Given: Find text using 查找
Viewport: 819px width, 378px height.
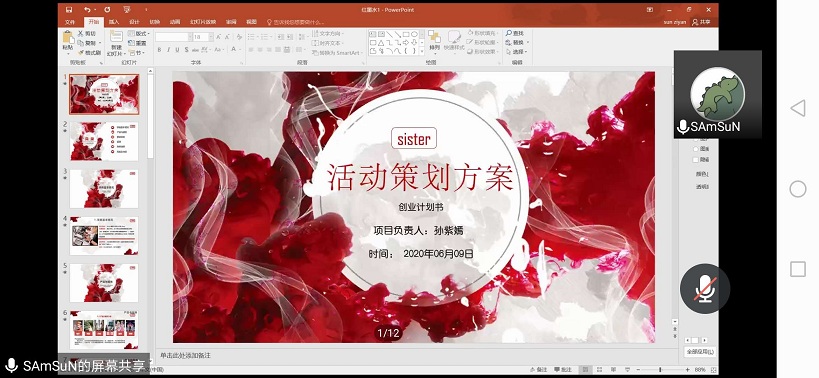Looking at the screenshot, I should [514, 33].
